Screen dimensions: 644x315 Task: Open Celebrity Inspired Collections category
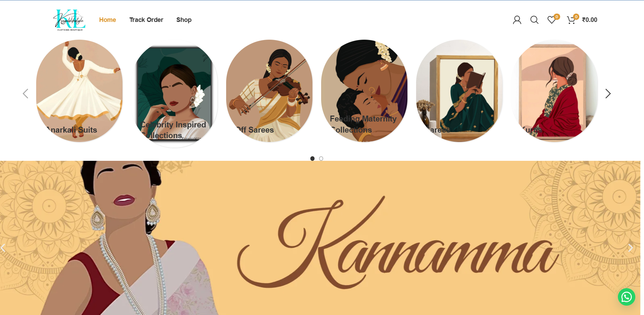pos(174,94)
